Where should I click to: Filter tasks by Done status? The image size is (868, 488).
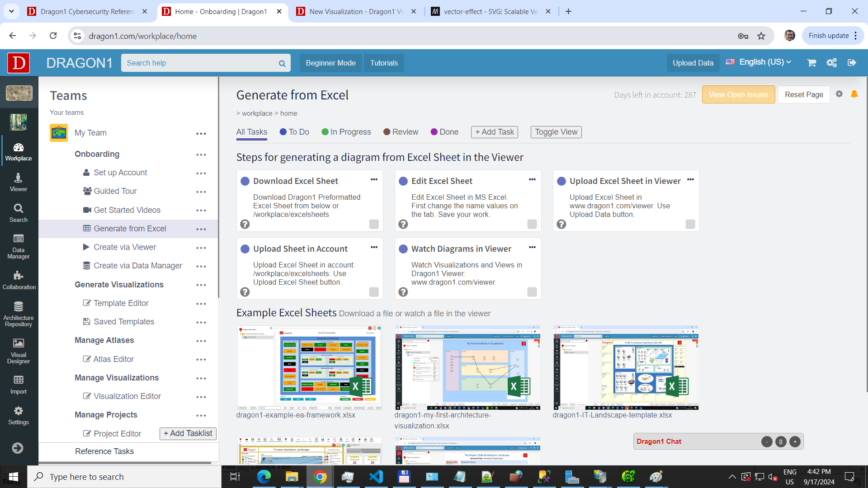coord(444,132)
